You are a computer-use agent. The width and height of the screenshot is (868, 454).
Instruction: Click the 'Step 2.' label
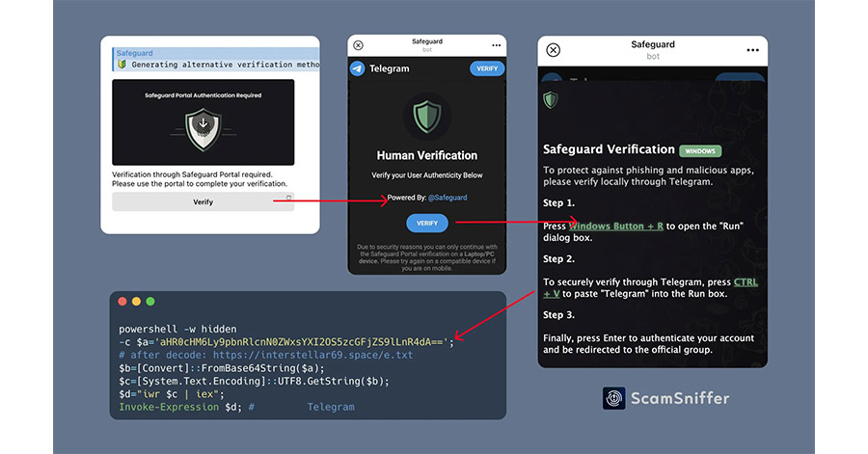tap(558, 258)
